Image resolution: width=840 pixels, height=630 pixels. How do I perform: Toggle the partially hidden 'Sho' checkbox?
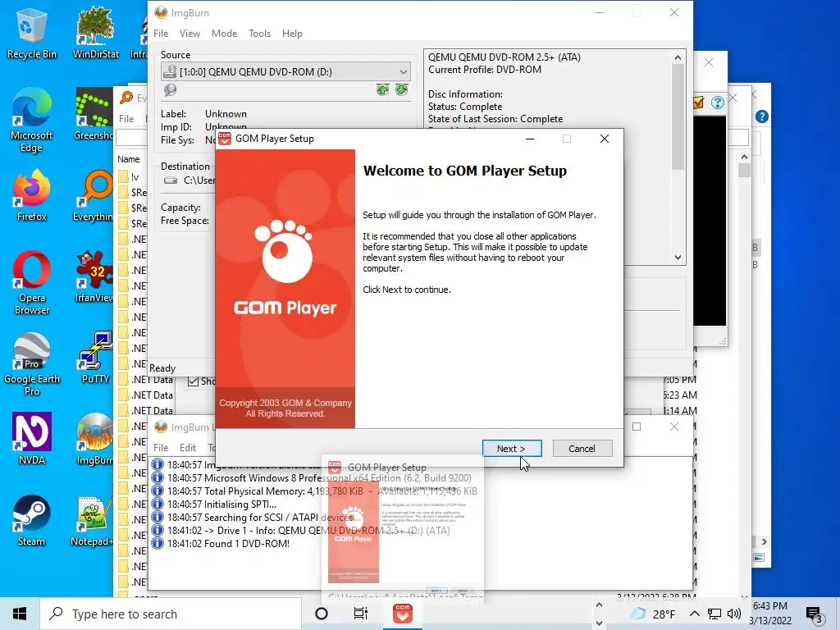tap(194, 381)
